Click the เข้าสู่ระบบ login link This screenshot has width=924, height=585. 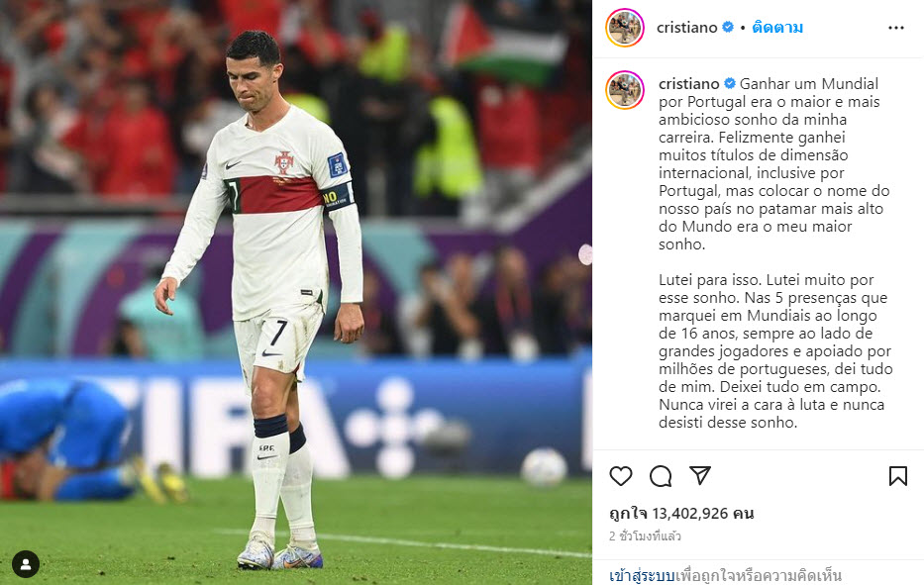(x=642, y=575)
